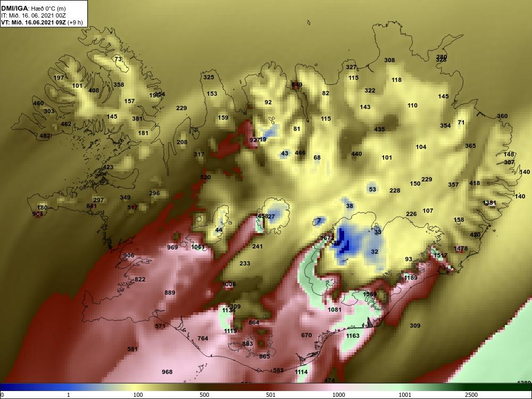532x399 pixels.
Task: Click the map value '649'
Action: (297, 85)
